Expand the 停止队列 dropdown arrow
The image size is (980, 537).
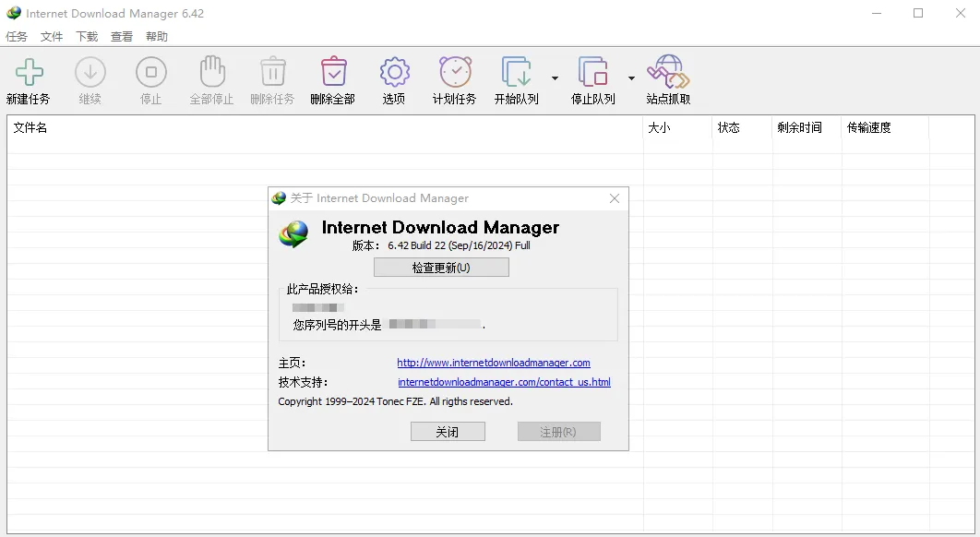coord(631,78)
